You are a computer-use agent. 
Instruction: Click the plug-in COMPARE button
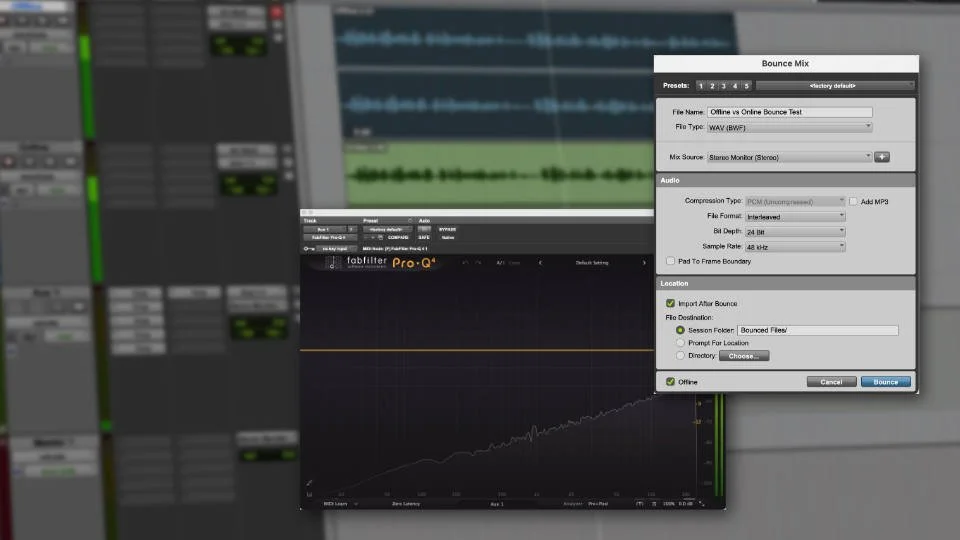tap(398, 238)
